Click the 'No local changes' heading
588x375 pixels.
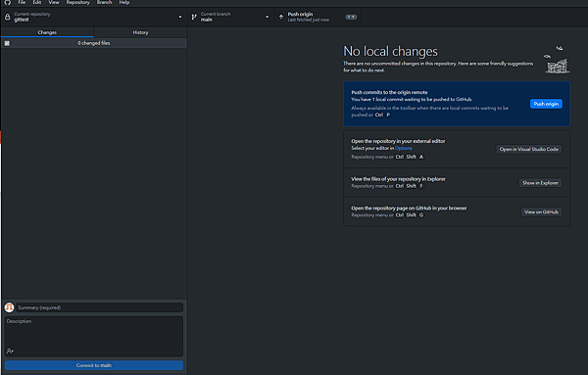coord(390,51)
